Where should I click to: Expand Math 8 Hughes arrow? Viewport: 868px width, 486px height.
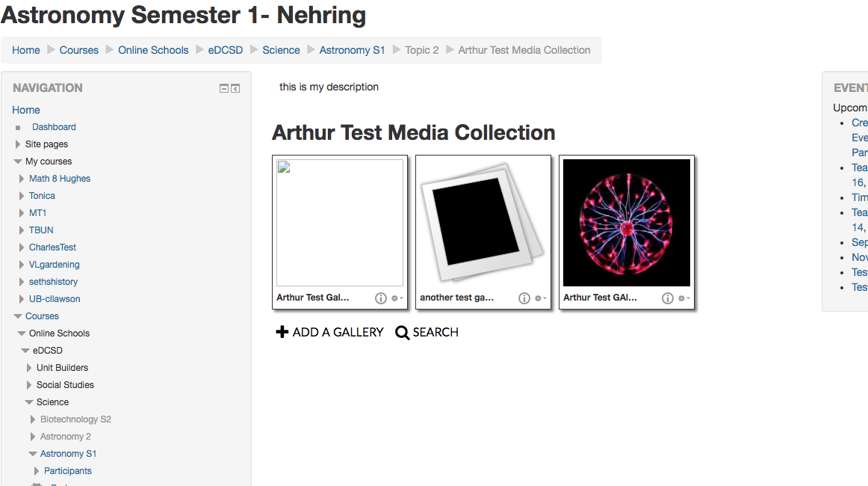(22, 179)
